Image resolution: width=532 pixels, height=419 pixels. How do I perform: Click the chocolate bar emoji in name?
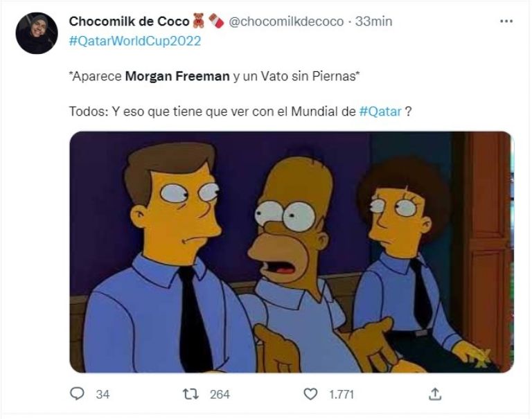pyautogui.click(x=216, y=21)
